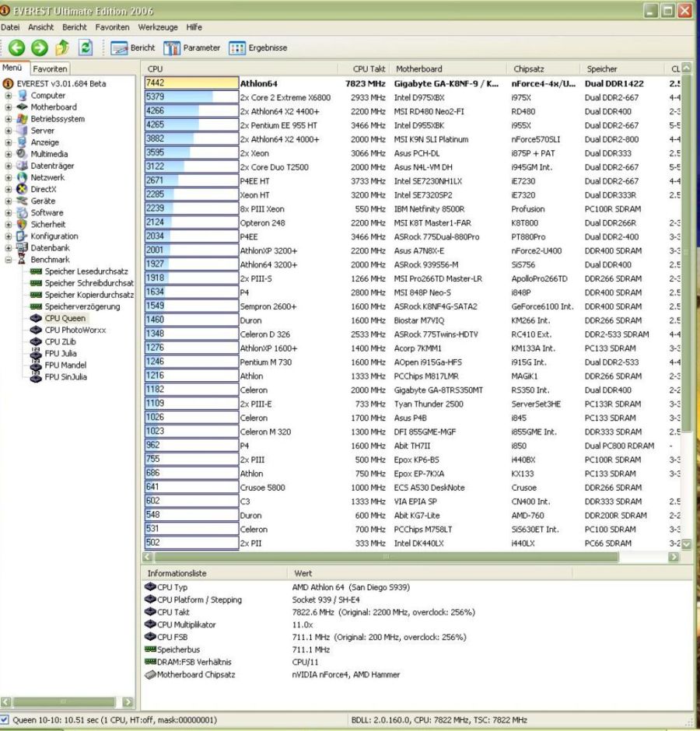
Task: Open Speicher Schreibdurchsatz benchmark
Action: click(x=81, y=283)
